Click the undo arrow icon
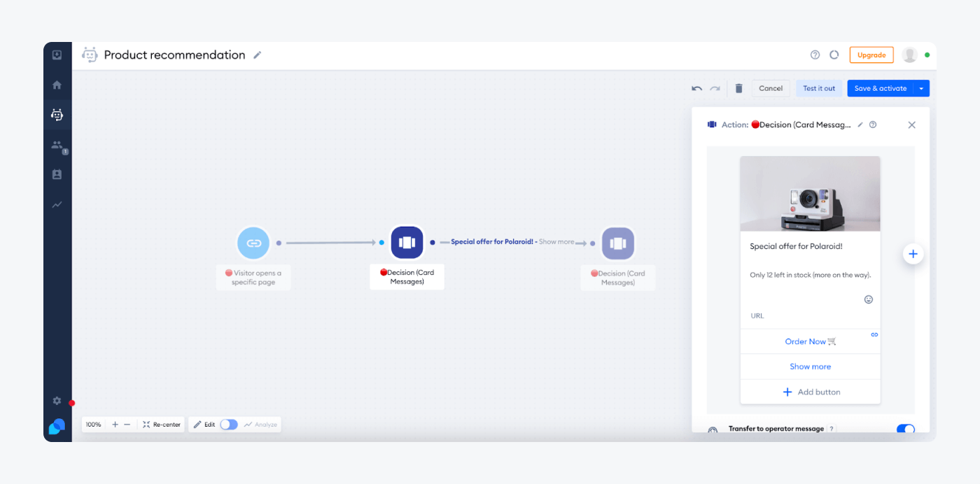This screenshot has width=980, height=484. pyautogui.click(x=696, y=89)
